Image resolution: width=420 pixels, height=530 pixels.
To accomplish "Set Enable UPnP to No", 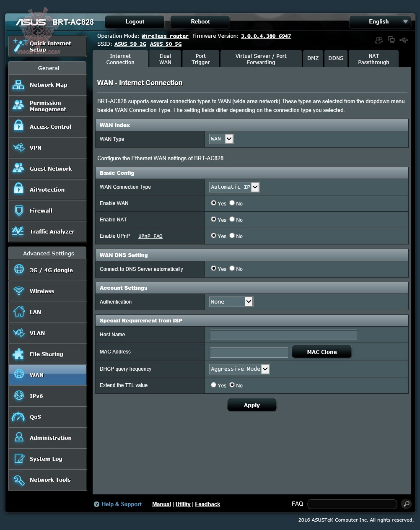I will click(232, 236).
